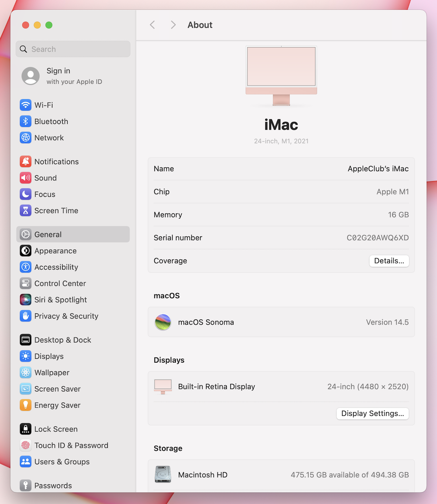Click into the Search field
437x504 pixels.
tap(73, 49)
